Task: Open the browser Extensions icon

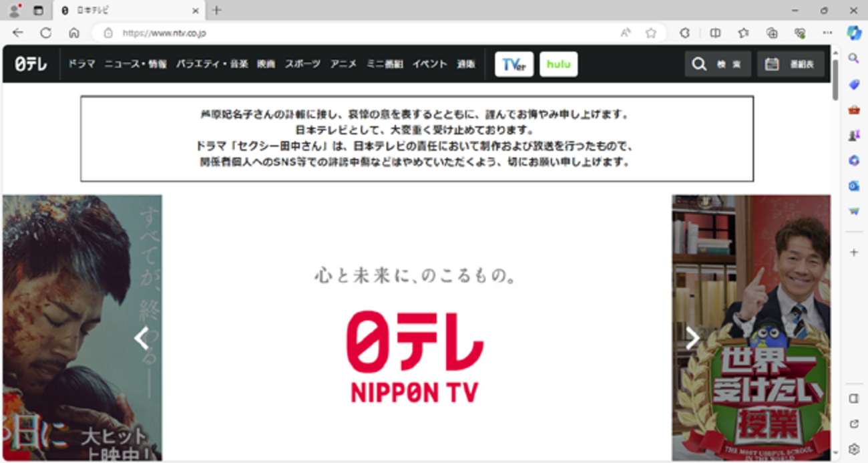Action: point(684,33)
